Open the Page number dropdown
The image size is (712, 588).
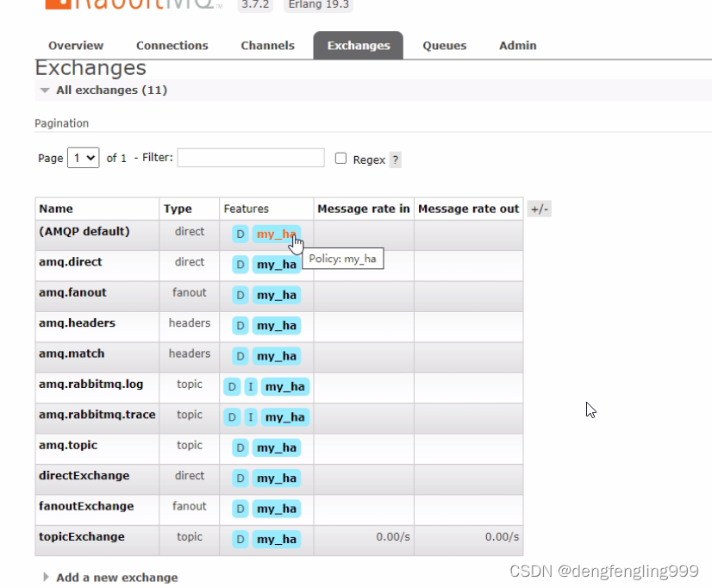click(84, 158)
